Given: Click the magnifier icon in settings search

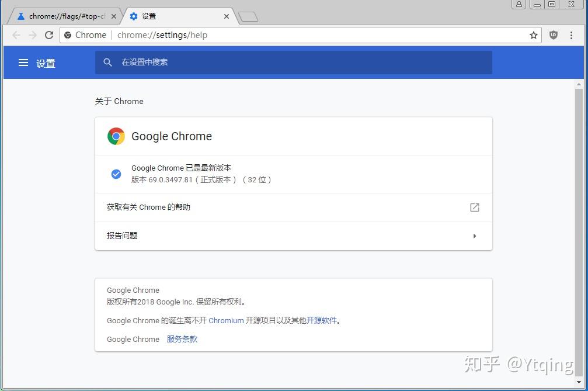Looking at the screenshot, I should pos(107,63).
